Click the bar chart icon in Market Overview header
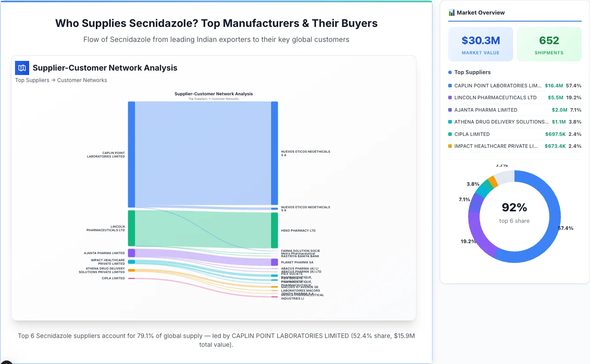 tap(451, 12)
